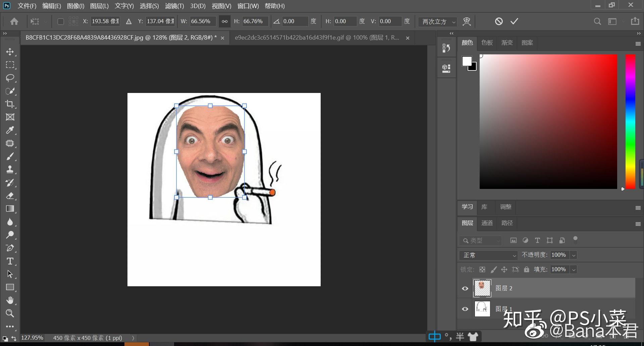Screen dimensions: 644x346
Task: Toggle relative positioning triangle icon
Action: tap(129, 21)
